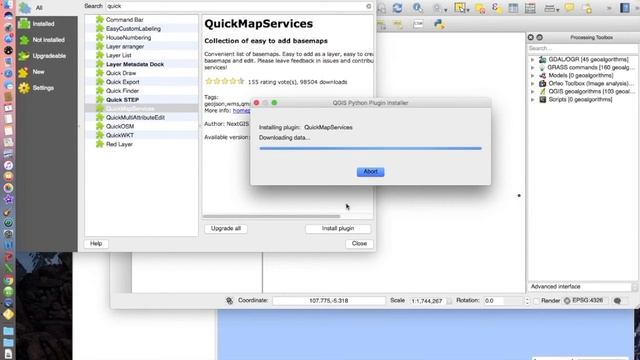Select Quick Finder in the plugin list
Image resolution: width=640 pixels, height=360 pixels.
pyautogui.click(x=122, y=91)
